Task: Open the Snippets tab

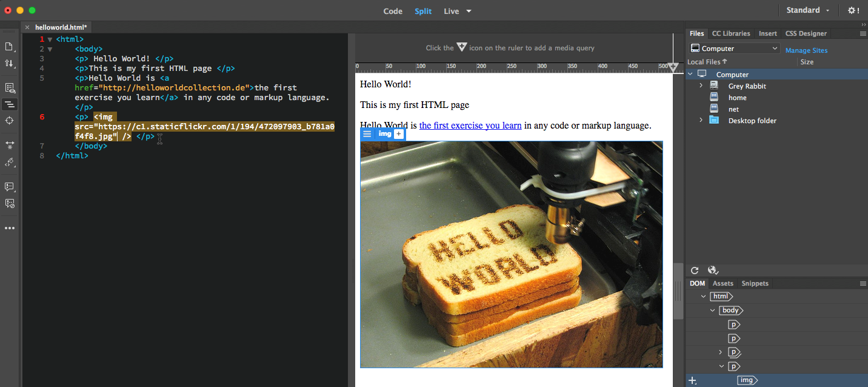Action: tap(755, 283)
